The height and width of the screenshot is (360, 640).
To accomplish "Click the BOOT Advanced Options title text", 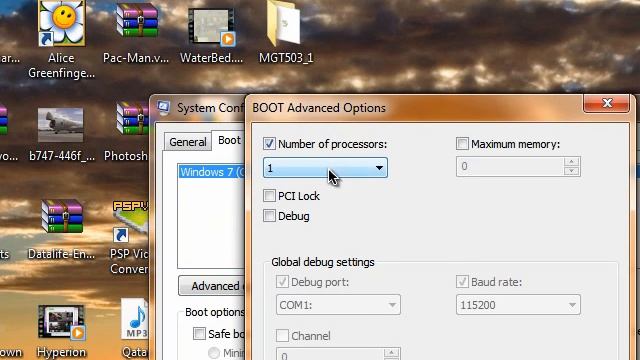I will click(x=319, y=108).
